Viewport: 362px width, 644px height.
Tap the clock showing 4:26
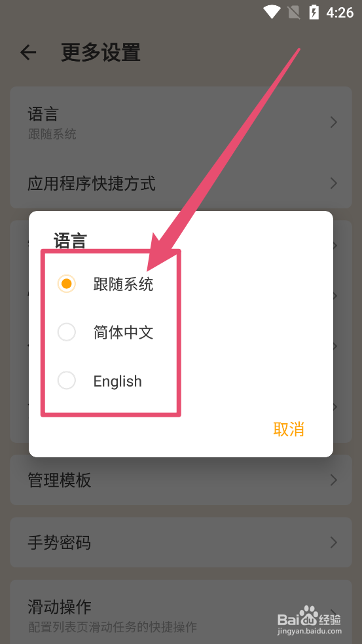340,12
